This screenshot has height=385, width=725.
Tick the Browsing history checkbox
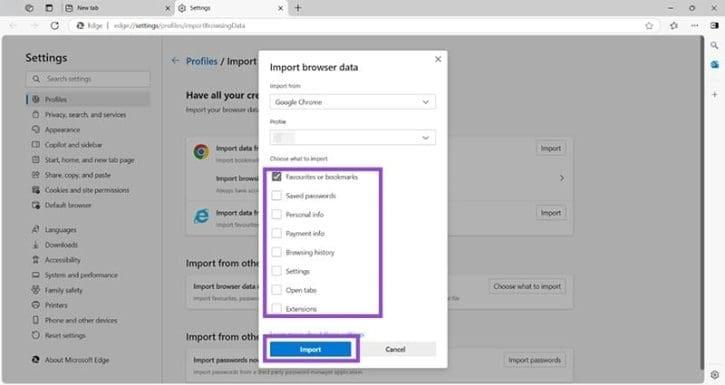[x=276, y=252]
